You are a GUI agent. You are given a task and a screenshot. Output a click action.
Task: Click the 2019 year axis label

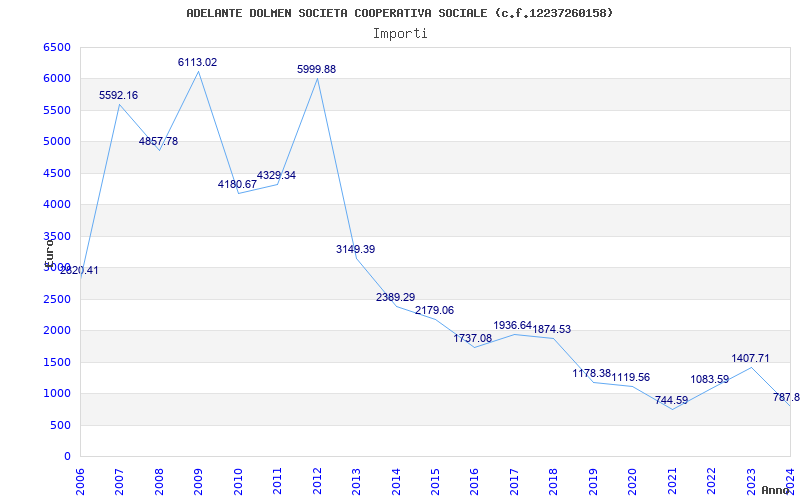click(592, 482)
